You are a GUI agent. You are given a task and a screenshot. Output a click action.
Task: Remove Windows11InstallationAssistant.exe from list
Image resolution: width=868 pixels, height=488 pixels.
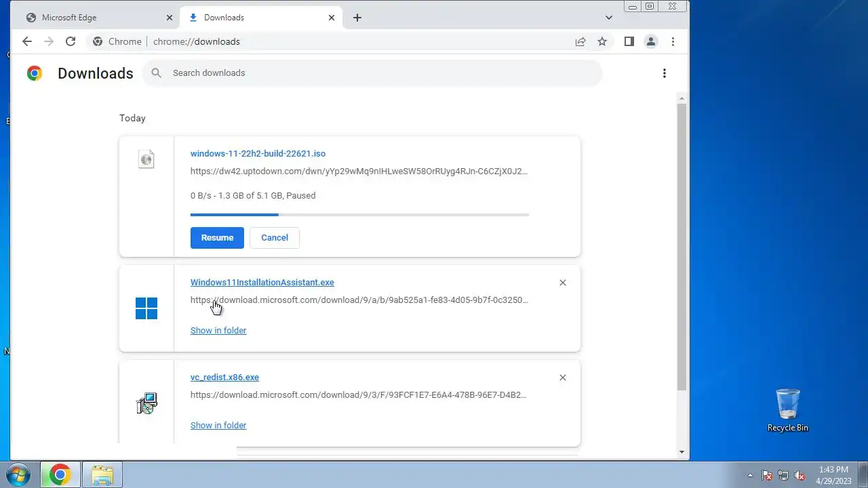point(562,283)
